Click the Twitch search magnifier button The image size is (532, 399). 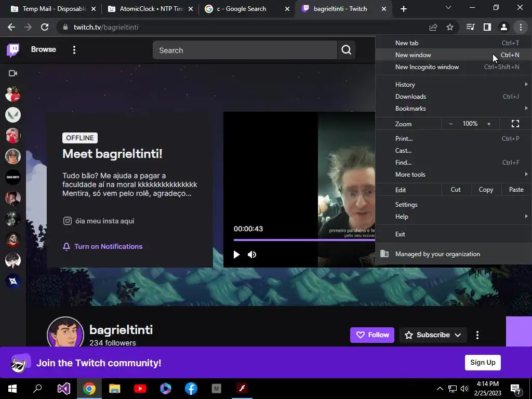point(347,50)
